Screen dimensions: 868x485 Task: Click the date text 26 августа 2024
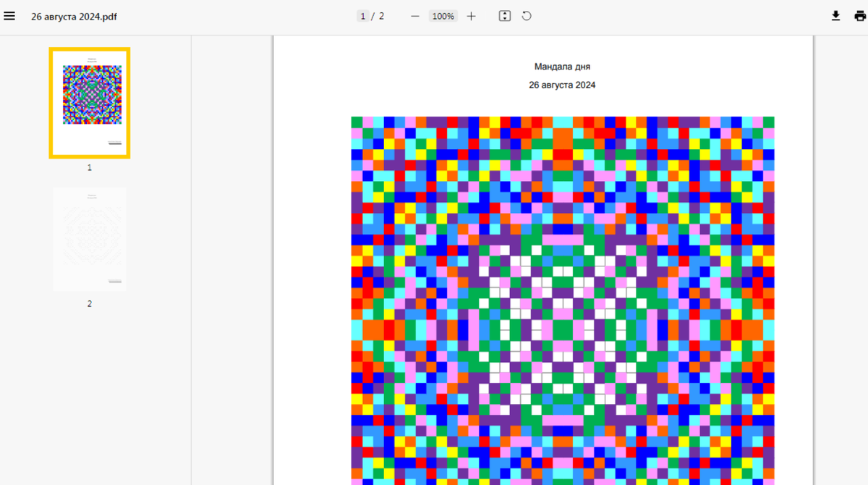pos(562,85)
